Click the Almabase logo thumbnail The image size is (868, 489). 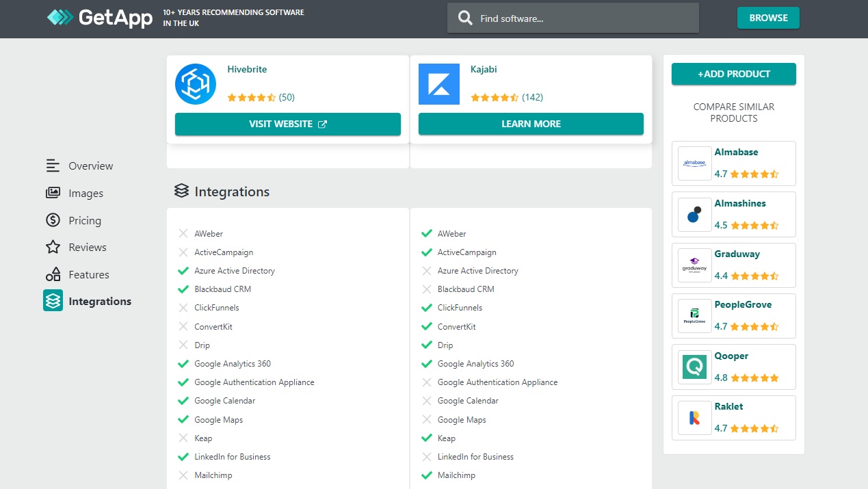coord(695,163)
